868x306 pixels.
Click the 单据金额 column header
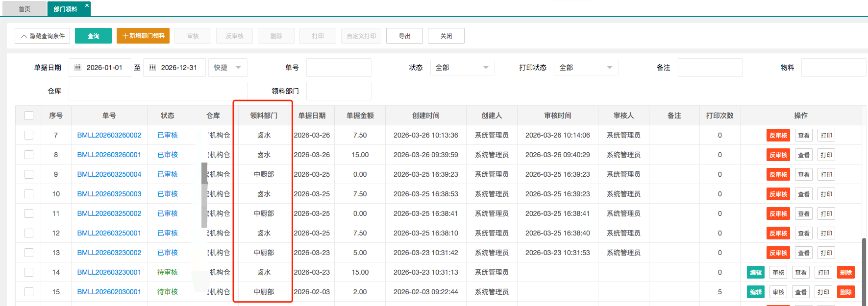point(360,116)
